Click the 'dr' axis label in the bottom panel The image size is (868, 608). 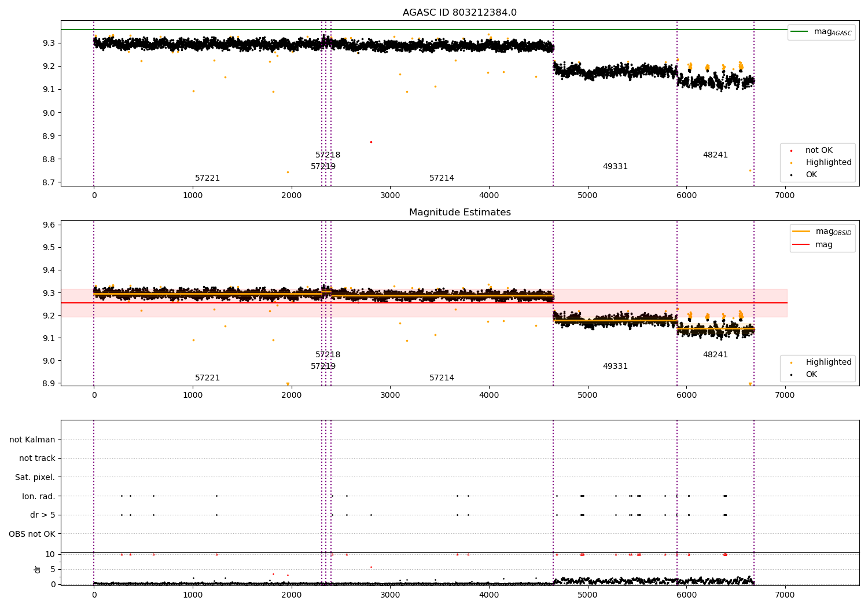coord(38,569)
